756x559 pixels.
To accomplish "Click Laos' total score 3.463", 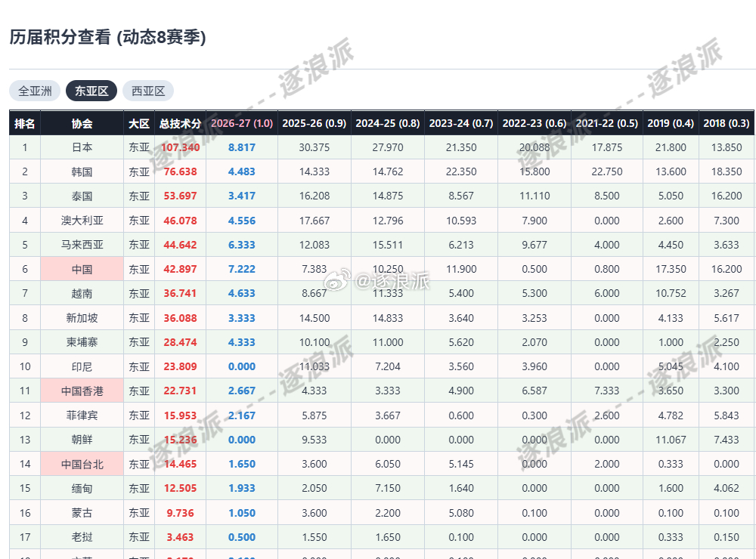I will pos(181,537).
